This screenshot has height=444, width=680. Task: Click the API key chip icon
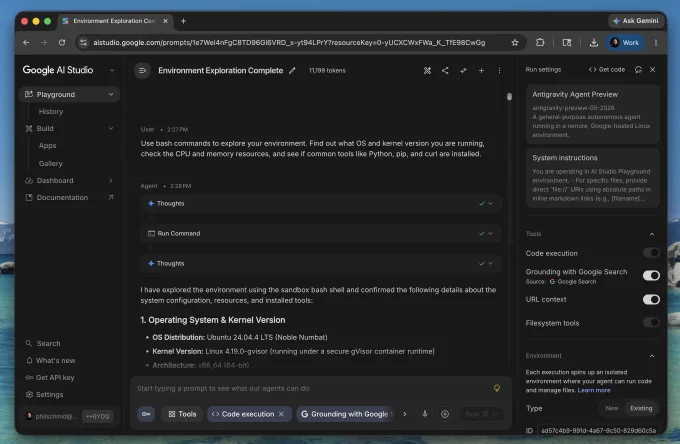(146, 414)
